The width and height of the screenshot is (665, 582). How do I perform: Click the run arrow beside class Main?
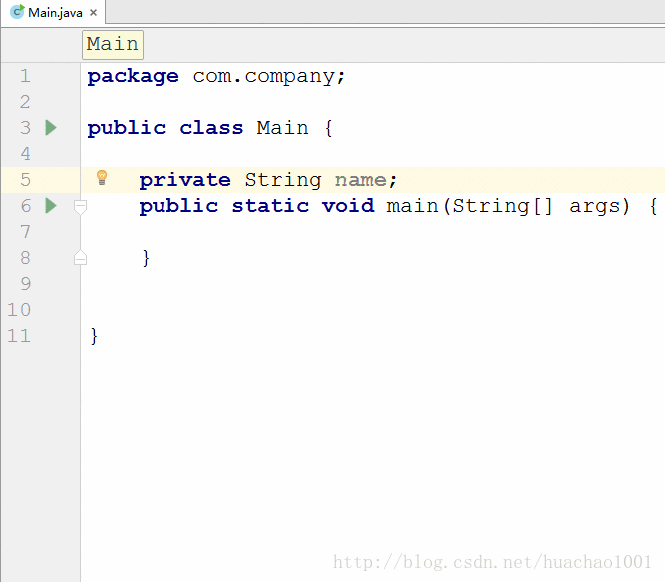(x=51, y=128)
